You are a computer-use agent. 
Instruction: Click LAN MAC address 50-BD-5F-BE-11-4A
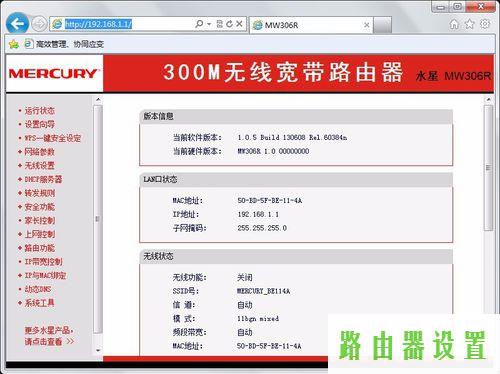[270, 201]
